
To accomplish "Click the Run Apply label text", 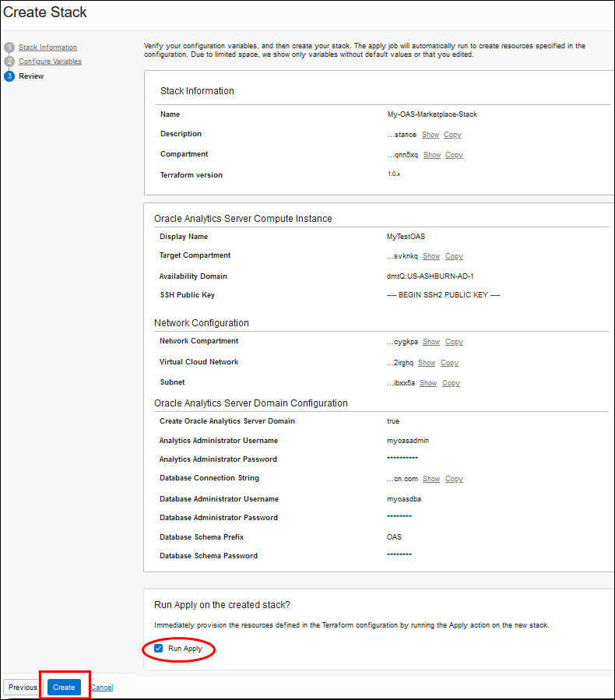I will (x=185, y=648).
